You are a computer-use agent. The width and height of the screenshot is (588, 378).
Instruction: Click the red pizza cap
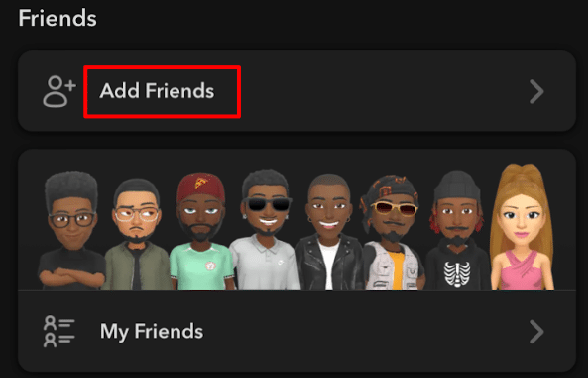pyautogui.click(x=201, y=187)
